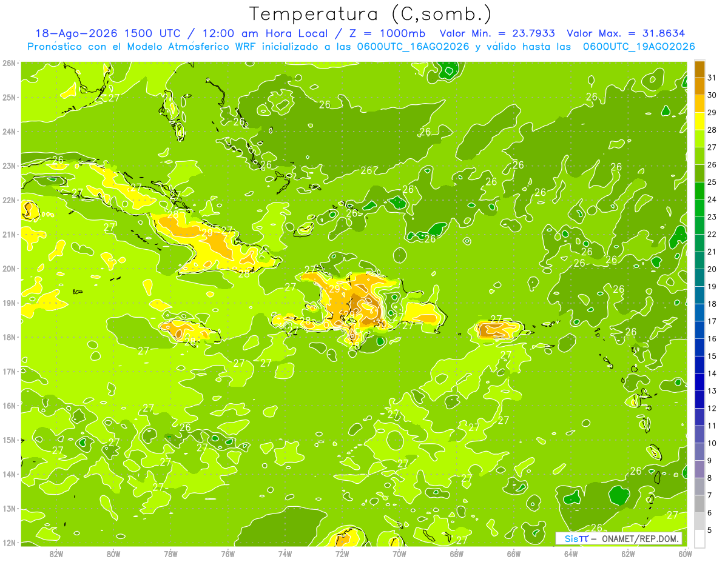Click the brown-orange swatch above legend value 31
The width and height of the screenshot is (728, 562).
coord(699,70)
